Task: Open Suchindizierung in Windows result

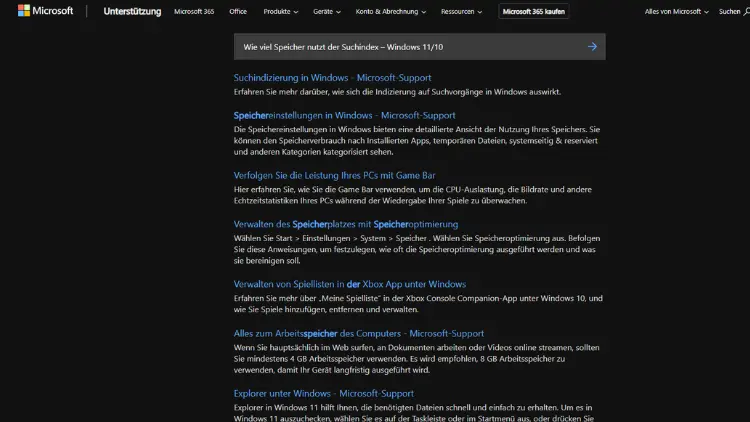Action: [x=332, y=78]
